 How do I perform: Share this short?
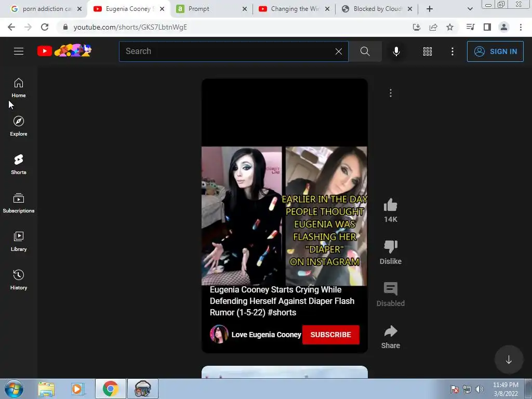(391, 331)
